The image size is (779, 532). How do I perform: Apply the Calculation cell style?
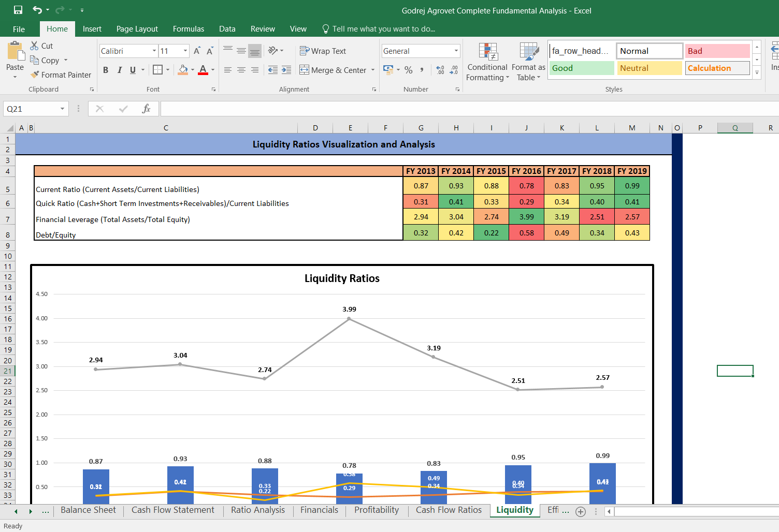[717, 68]
